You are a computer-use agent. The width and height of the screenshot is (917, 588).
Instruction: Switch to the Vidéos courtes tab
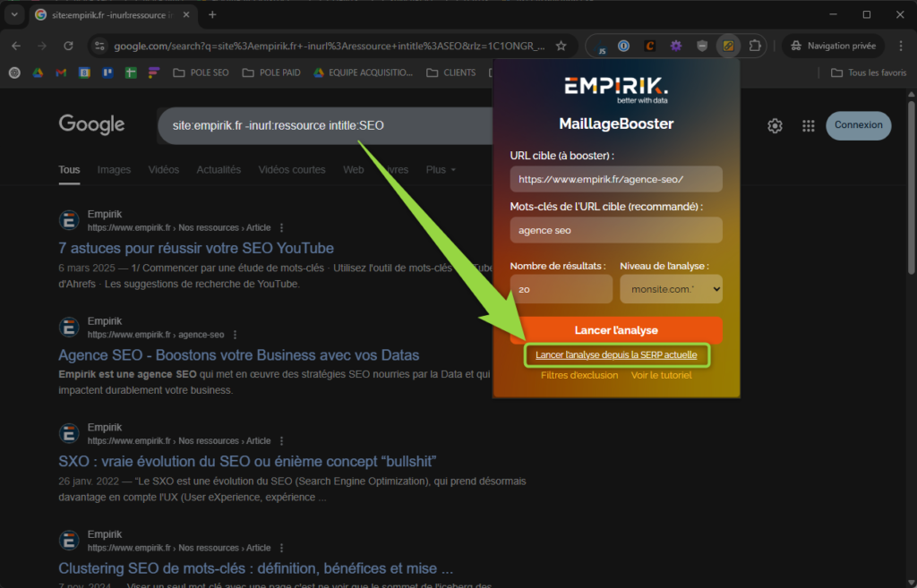click(x=292, y=169)
